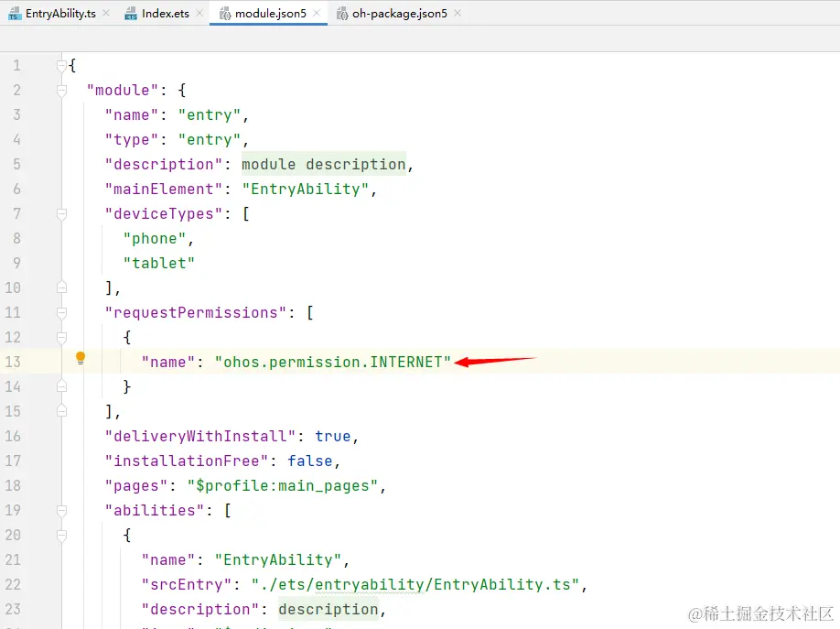Click the "deviceTypes" key

click(x=164, y=214)
